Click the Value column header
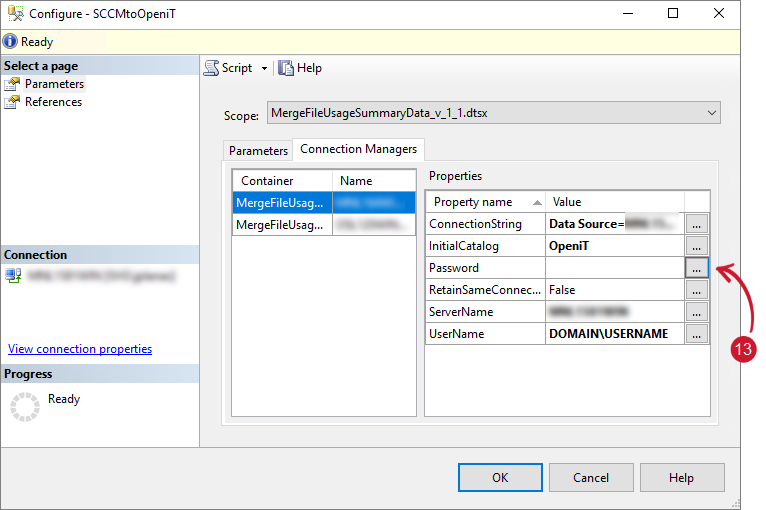The image size is (766, 510). point(615,202)
